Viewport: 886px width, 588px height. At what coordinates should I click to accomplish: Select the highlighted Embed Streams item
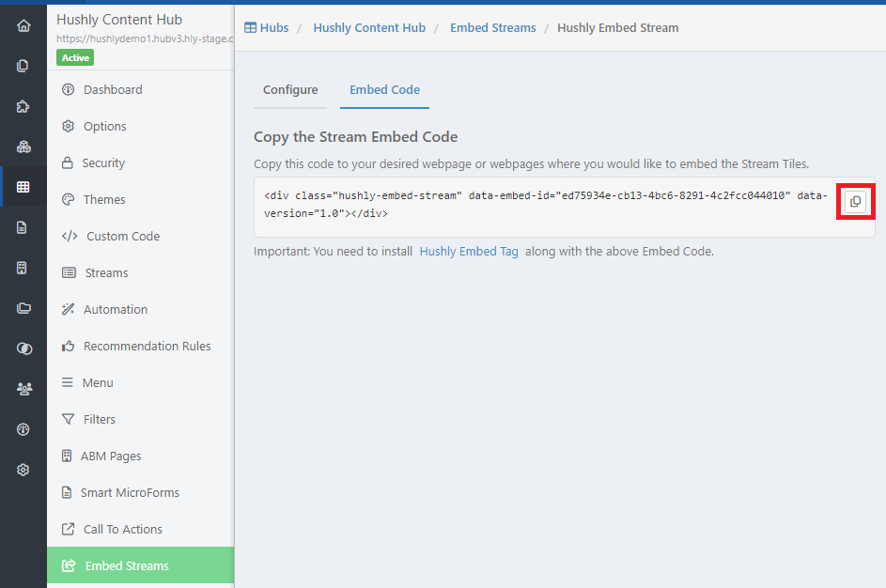click(x=140, y=565)
